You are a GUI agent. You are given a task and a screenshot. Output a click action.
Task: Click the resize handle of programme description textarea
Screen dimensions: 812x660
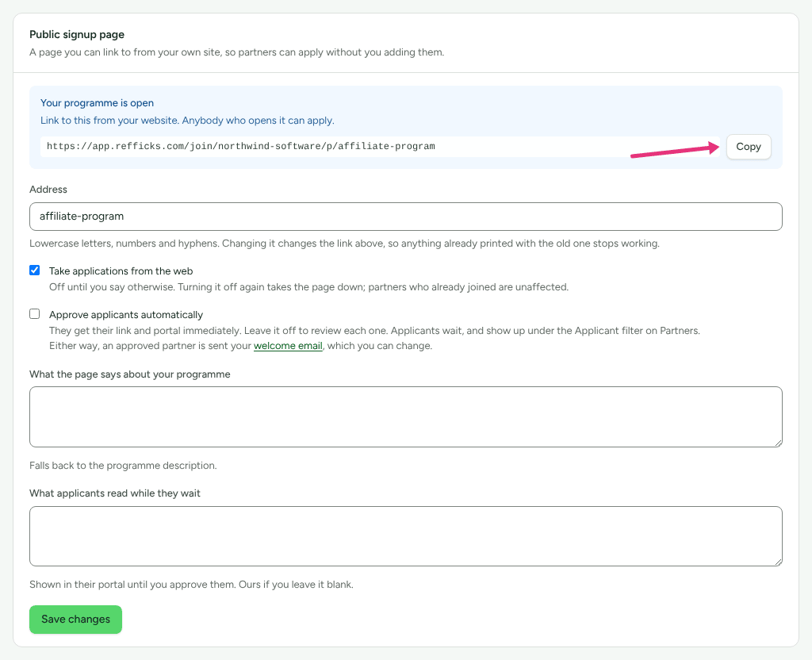tap(779, 443)
